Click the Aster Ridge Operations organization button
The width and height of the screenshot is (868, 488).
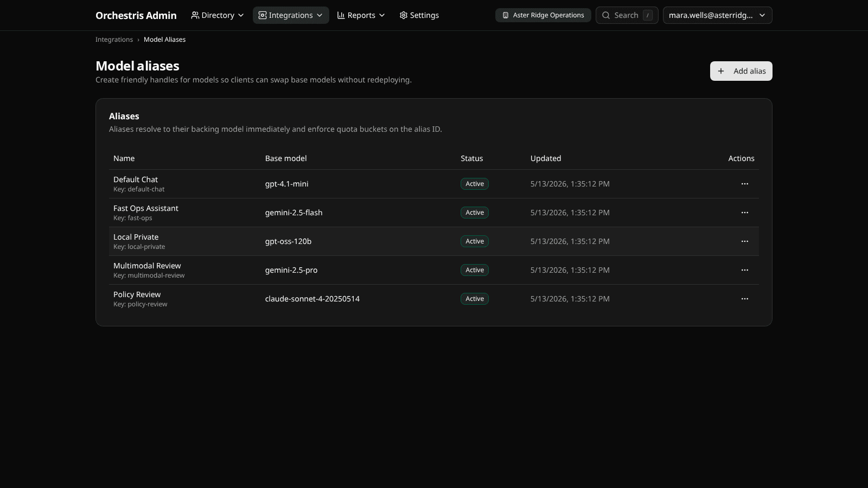(x=543, y=15)
